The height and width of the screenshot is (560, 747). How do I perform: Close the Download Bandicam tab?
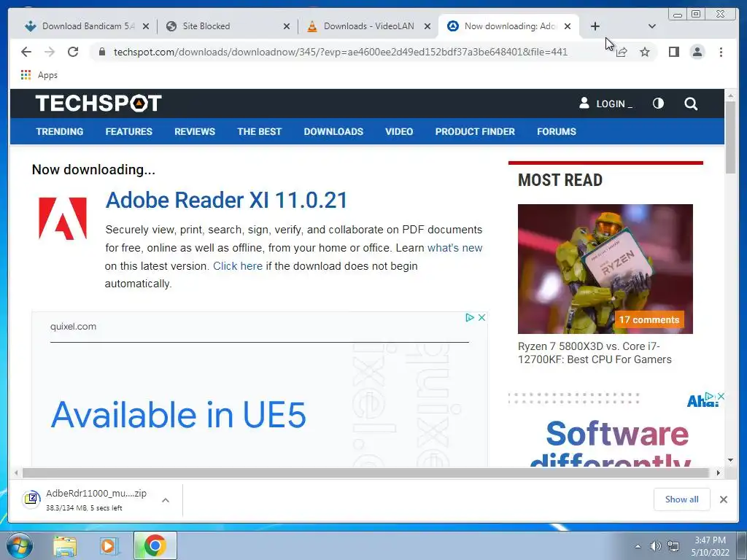146,26
